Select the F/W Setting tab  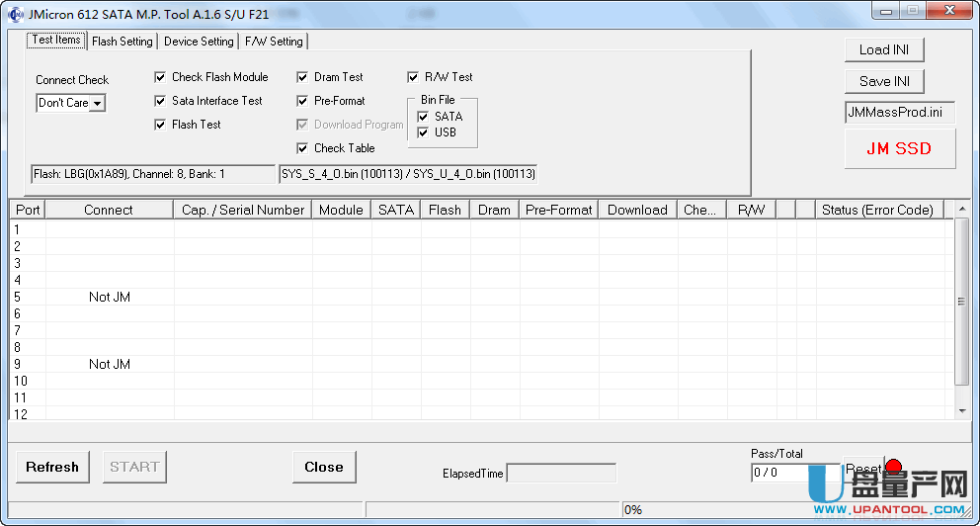coord(274,42)
